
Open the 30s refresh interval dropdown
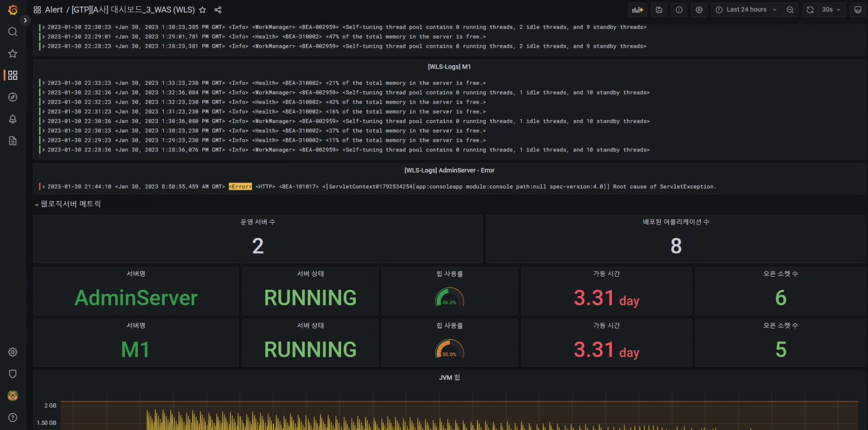831,10
